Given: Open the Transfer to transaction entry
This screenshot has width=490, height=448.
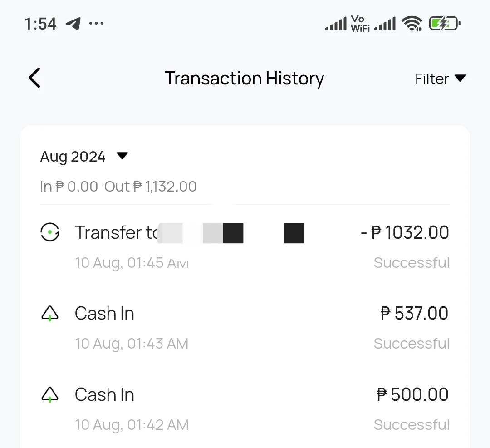Looking at the screenshot, I should (x=245, y=246).
